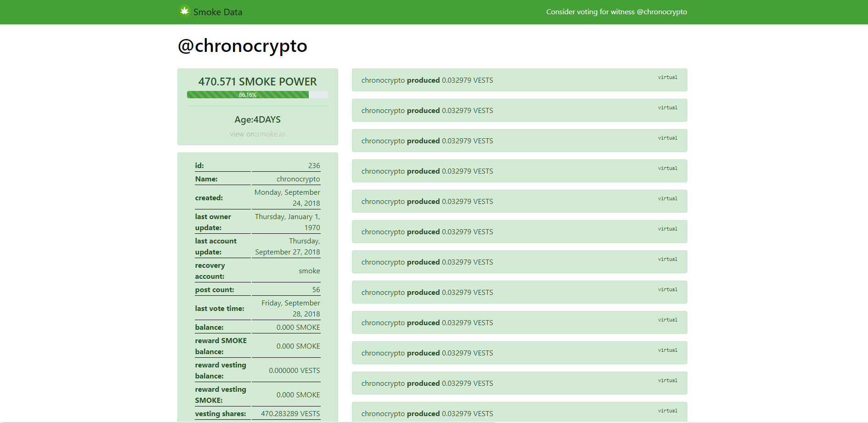Viewport: 868px width, 423px height.
Task: Click the balance 0.000 SMOKE value
Action: 298,327
